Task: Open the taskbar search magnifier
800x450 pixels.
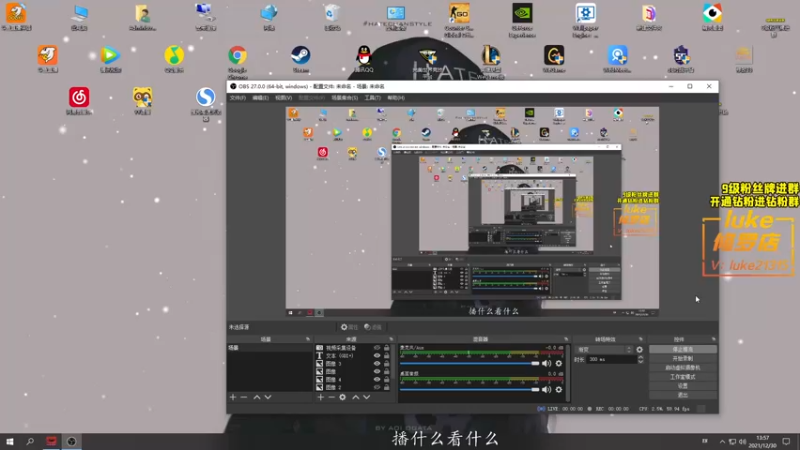Action: pos(30,441)
